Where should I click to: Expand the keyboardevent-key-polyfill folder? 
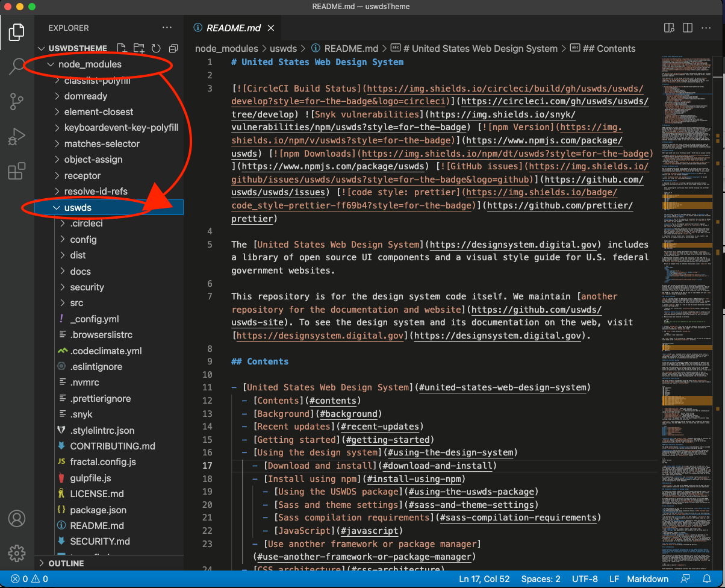point(109,128)
